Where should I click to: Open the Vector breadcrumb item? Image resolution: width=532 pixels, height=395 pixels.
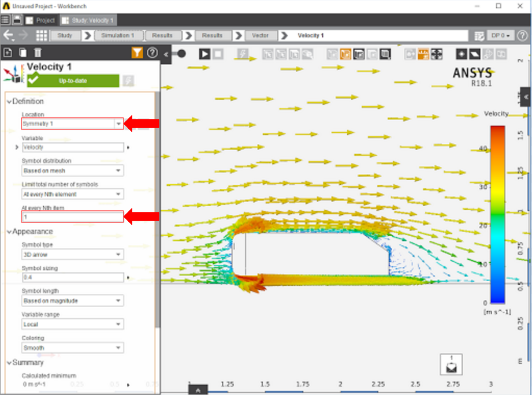[x=261, y=35]
